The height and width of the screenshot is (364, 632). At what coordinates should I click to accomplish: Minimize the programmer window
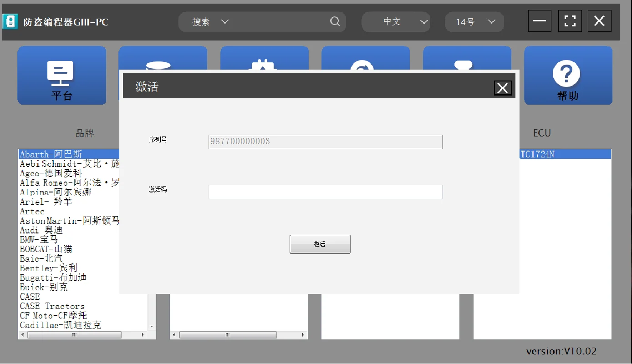(540, 21)
